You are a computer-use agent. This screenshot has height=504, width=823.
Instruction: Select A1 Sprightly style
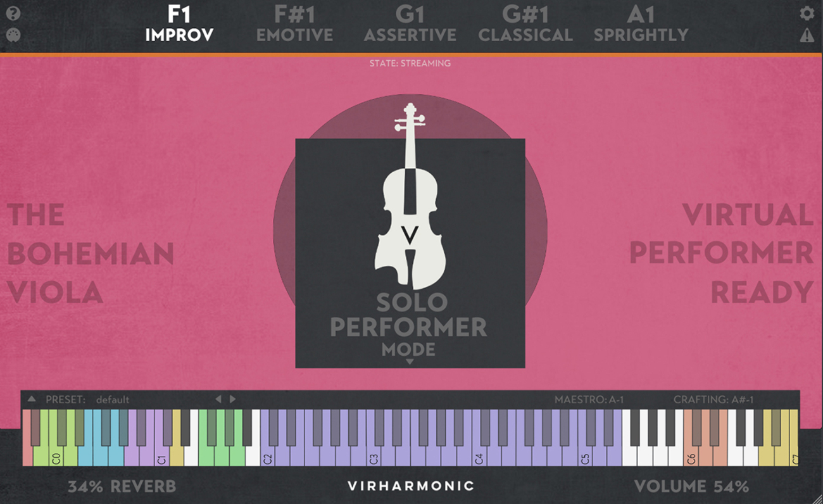[641, 24]
